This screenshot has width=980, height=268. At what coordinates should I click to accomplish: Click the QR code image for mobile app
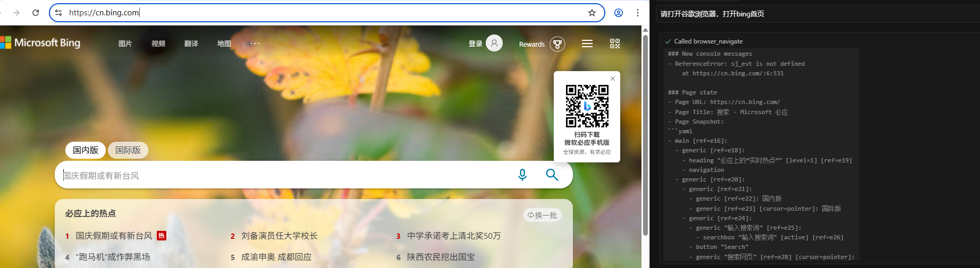pyautogui.click(x=587, y=106)
